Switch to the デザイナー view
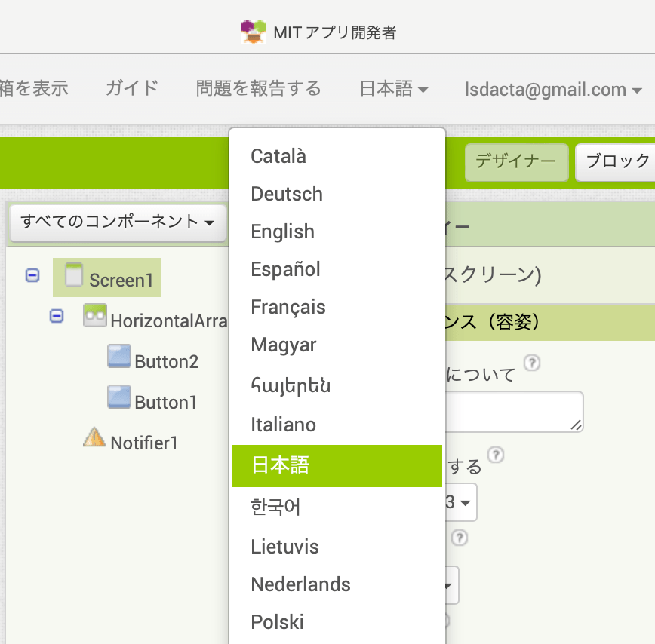The width and height of the screenshot is (655, 644). pos(516,161)
